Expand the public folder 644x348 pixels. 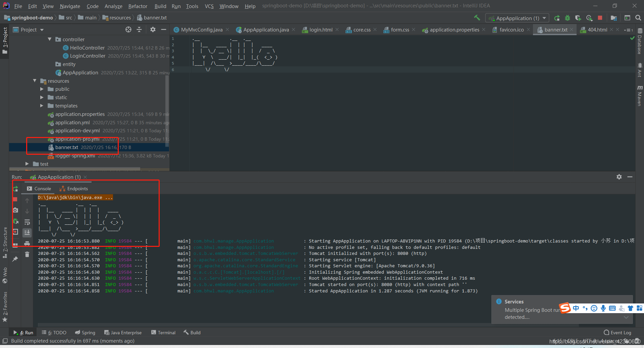coord(42,89)
